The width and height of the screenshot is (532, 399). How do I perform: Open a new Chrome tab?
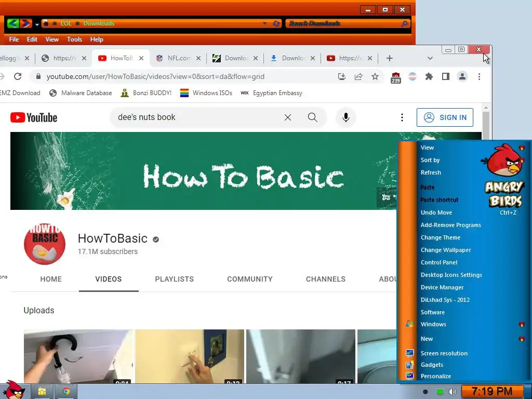(390, 58)
